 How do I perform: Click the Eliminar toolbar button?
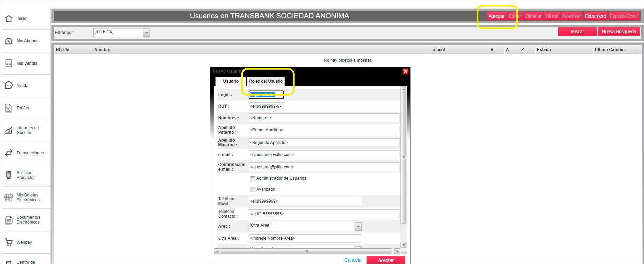click(533, 16)
